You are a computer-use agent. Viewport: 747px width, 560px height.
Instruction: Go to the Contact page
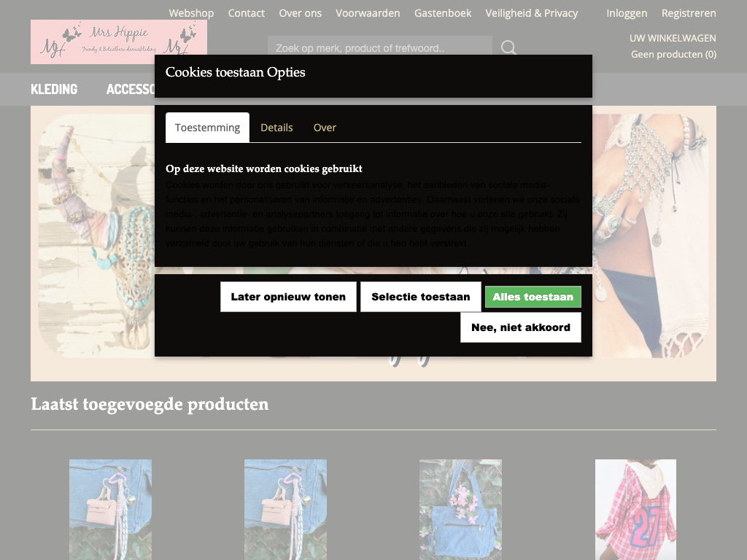(x=246, y=13)
